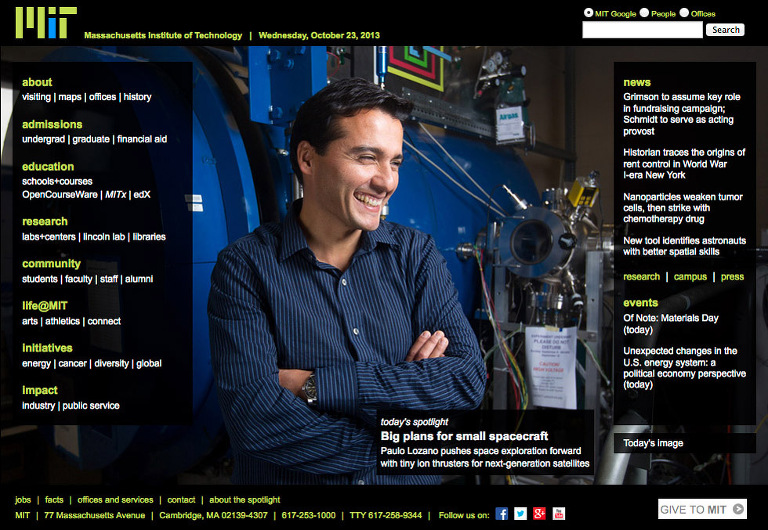Open MIT's Facebook page icon
The image size is (768, 530).
click(x=502, y=513)
